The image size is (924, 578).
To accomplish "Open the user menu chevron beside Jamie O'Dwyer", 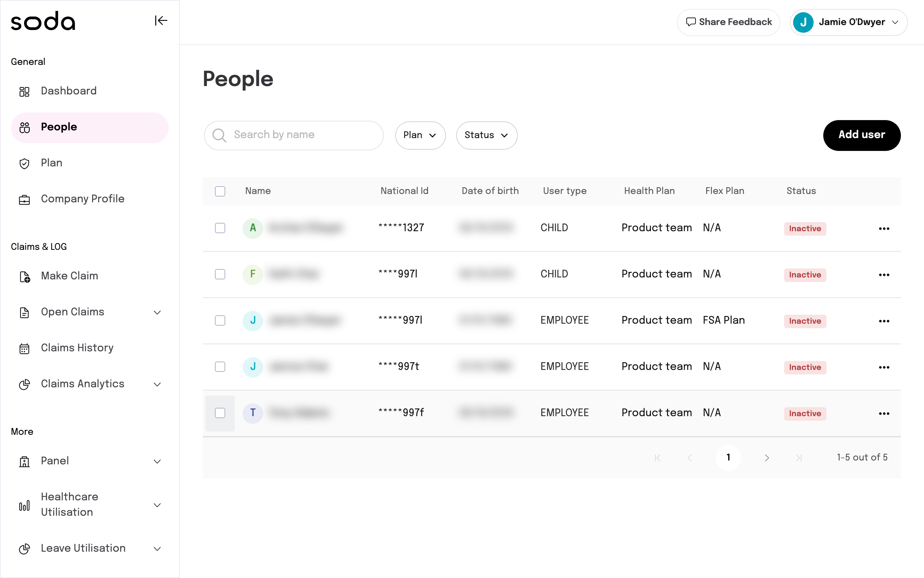I will [x=895, y=22].
